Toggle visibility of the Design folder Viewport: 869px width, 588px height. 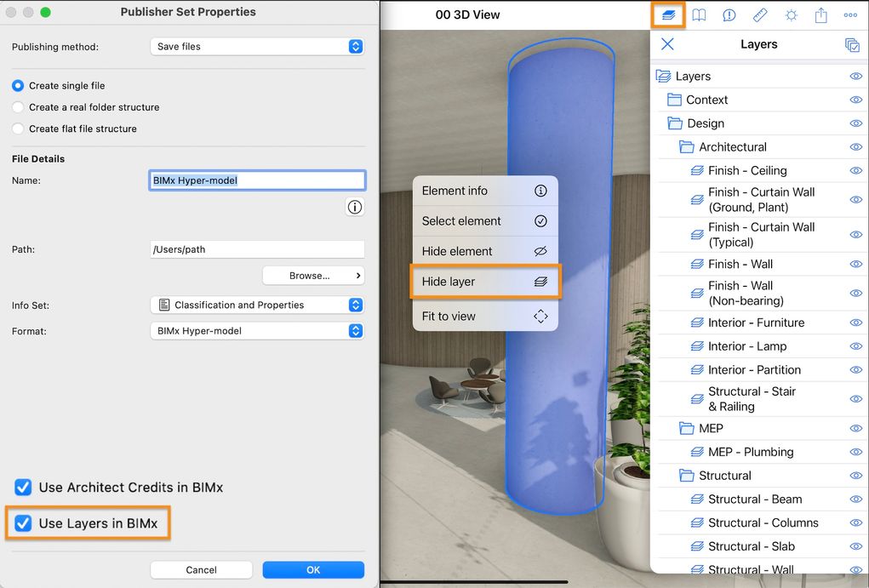(855, 123)
